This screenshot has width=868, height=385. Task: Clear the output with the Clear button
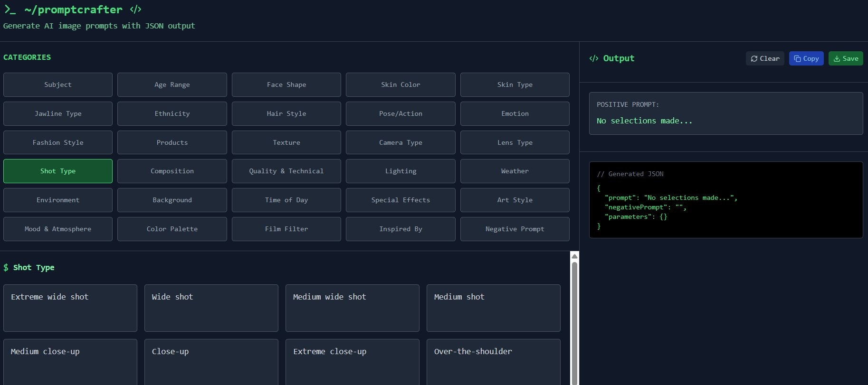tap(765, 58)
